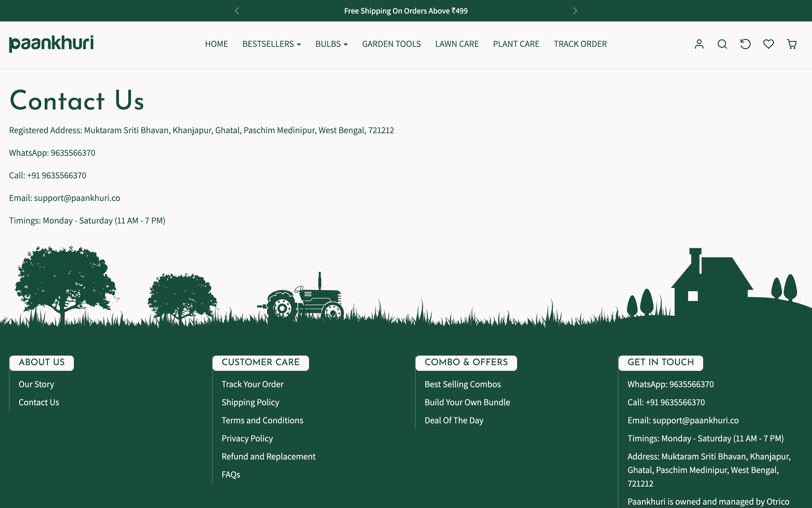Click main WhatsApp: 9635566370 line
Viewport: 812px width, 508px height.
(52, 152)
